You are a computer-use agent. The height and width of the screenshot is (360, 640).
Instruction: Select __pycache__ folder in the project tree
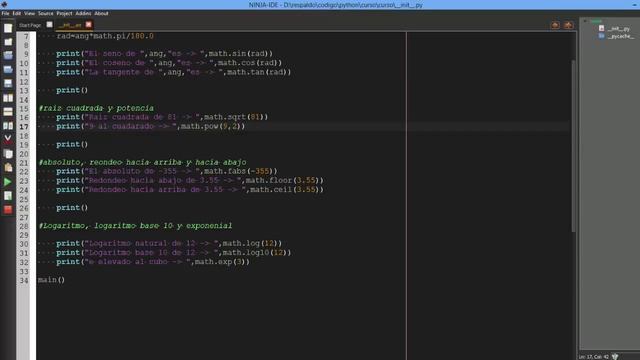[x=620, y=36]
